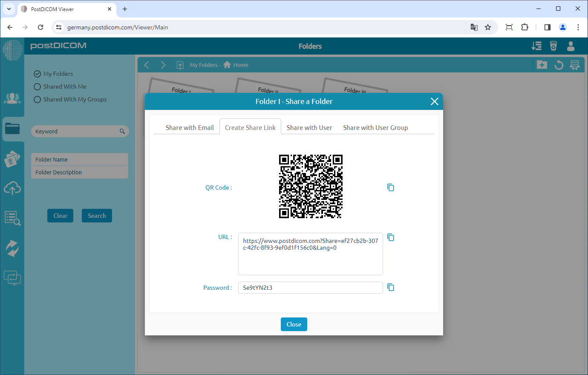
Task: Switch to the Share with Email tab
Action: pos(190,128)
